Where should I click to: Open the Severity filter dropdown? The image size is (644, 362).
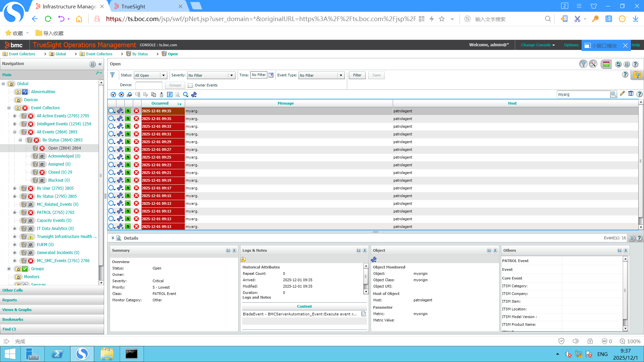tap(231, 75)
